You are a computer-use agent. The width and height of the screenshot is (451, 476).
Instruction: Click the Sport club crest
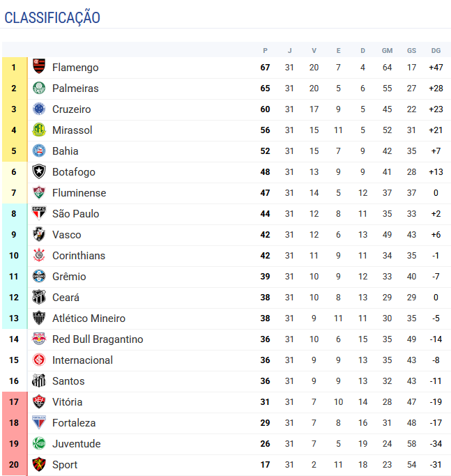39,465
